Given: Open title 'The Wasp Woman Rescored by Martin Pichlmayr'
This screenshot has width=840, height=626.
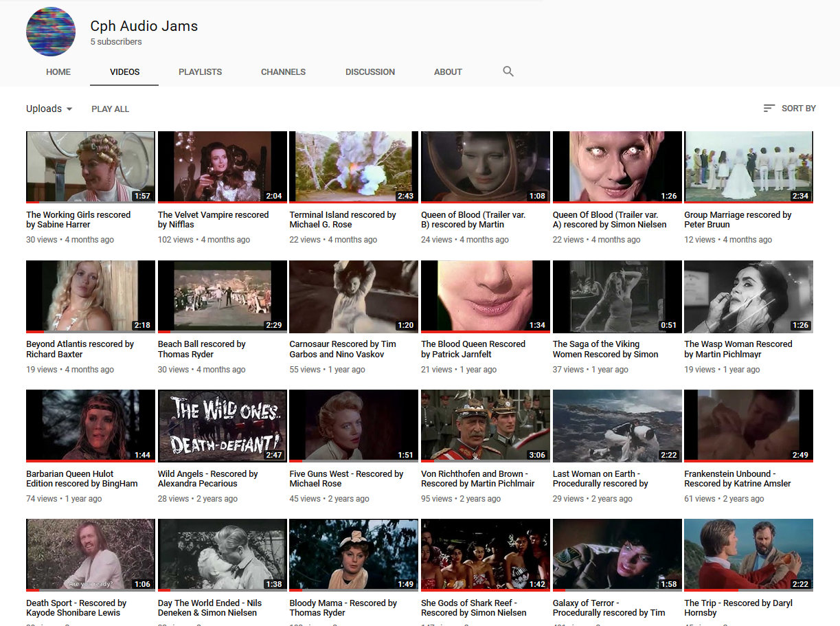Looking at the screenshot, I should click(x=738, y=349).
